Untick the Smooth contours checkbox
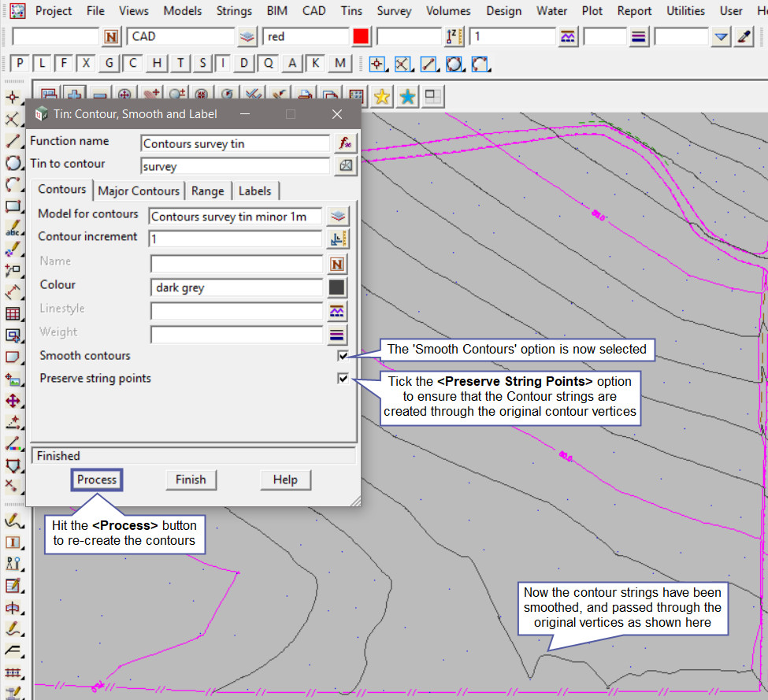The image size is (768, 700). 343,356
